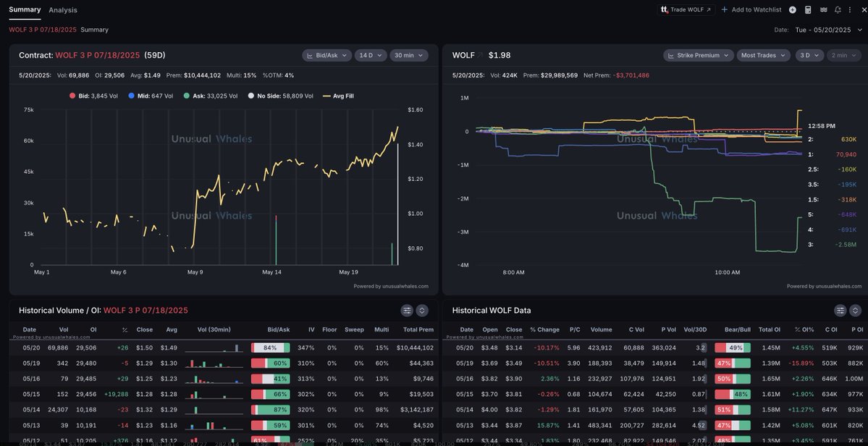Click the 49% Bear/Bull bar for 05/20
Viewport: 868px width, 446px height.
coord(733,348)
